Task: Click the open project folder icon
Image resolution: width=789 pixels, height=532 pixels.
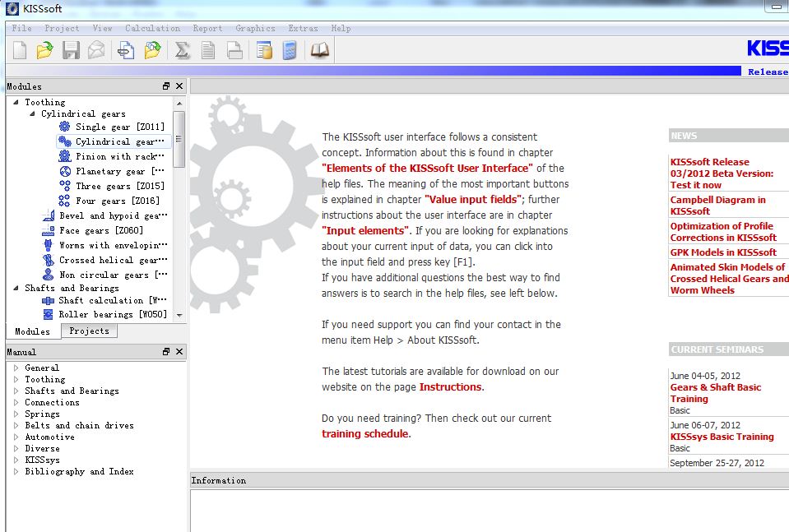Action: pyautogui.click(x=152, y=50)
